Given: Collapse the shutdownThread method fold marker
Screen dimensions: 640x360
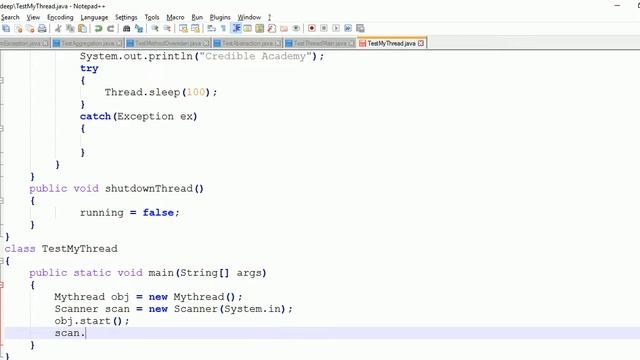Looking at the screenshot, I should pyautogui.click(x=2, y=200).
